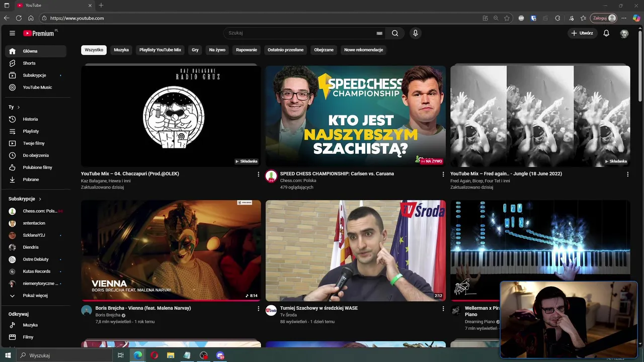
Task: Select the Gry filter chip
Action: coord(195,50)
